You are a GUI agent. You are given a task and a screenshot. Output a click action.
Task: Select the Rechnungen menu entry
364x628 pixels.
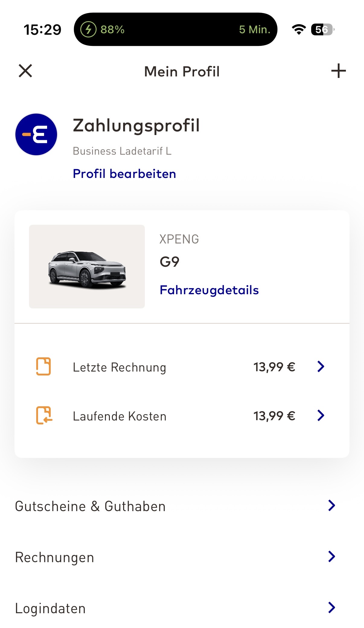coord(55,557)
